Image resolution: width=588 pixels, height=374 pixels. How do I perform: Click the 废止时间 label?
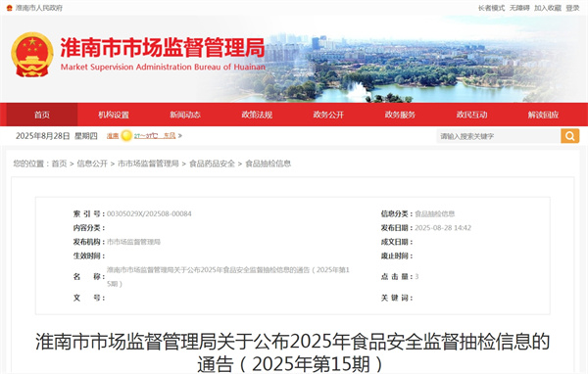click(397, 256)
